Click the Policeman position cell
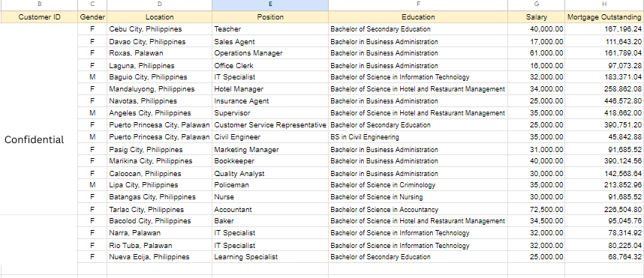This screenshot has height=278, width=644. pos(270,185)
